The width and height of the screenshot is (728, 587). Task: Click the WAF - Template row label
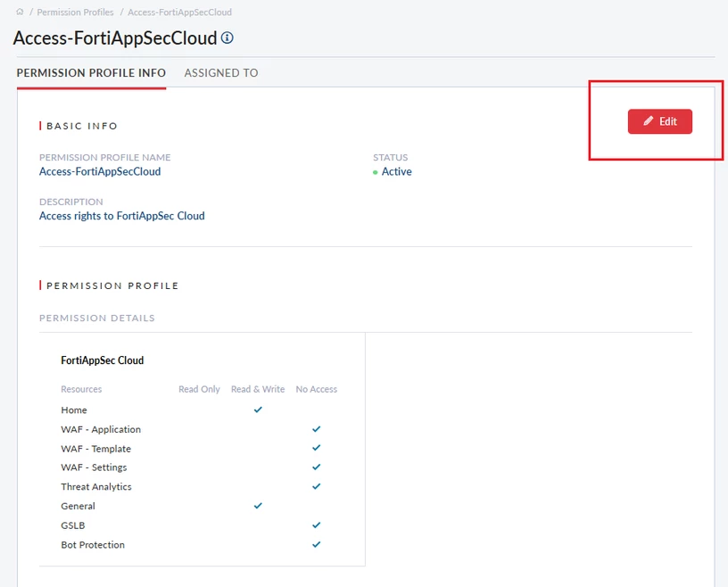pyautogui.click(x=96, y=449)
